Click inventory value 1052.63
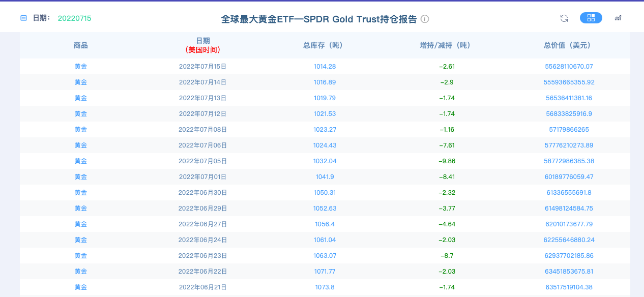 325,208
